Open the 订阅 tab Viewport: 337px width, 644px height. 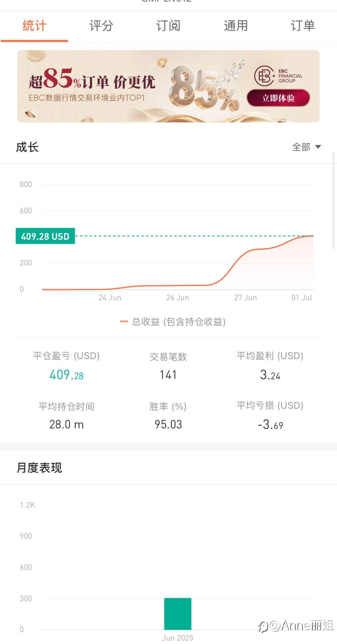[168, 26]
